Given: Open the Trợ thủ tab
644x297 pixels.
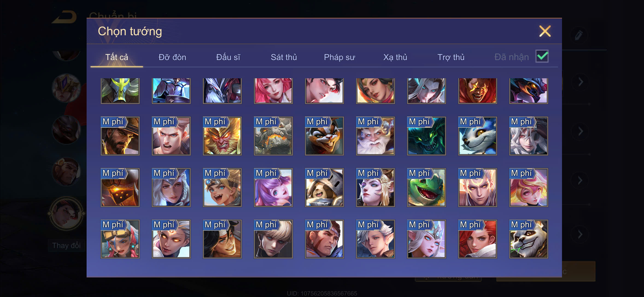Looking at the screenshot, I should click(x=451, y=57).
